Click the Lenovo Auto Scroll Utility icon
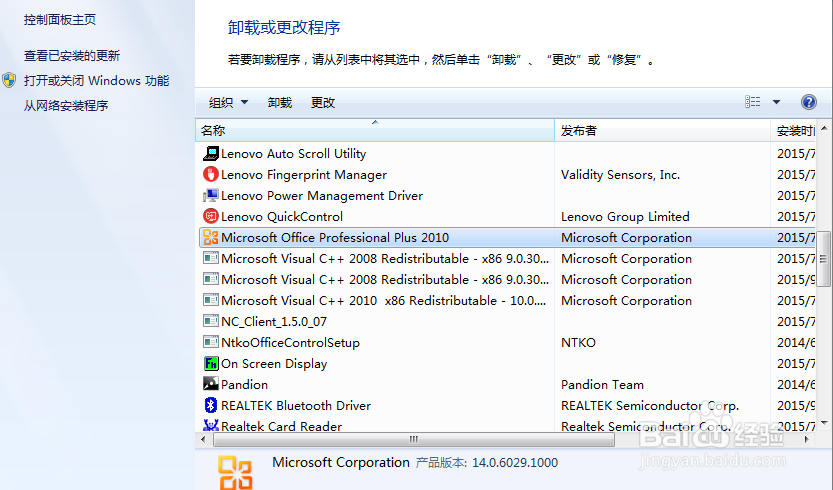This screenshot has height=490, width=833. (210, 154)
